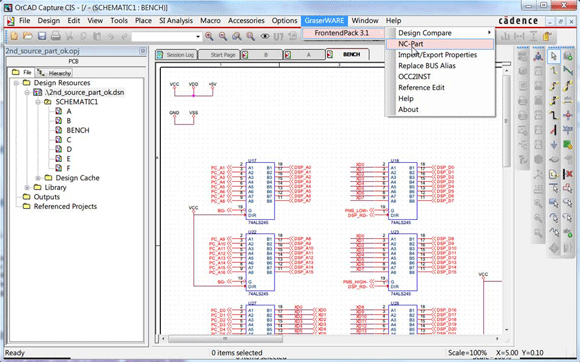Click the New document toolbar icon
Image resolution: width=580 pixels, height=362 pixels.
(x=14, y=36)
